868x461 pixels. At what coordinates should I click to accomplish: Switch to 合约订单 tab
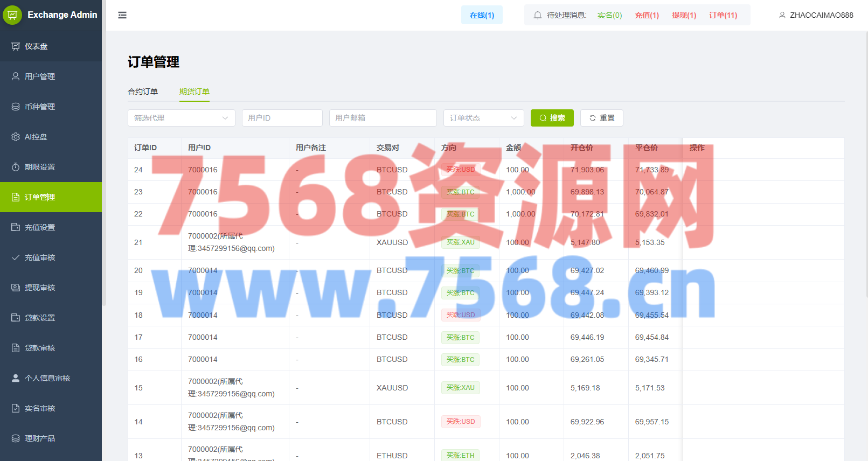click(x=143, y=92)
